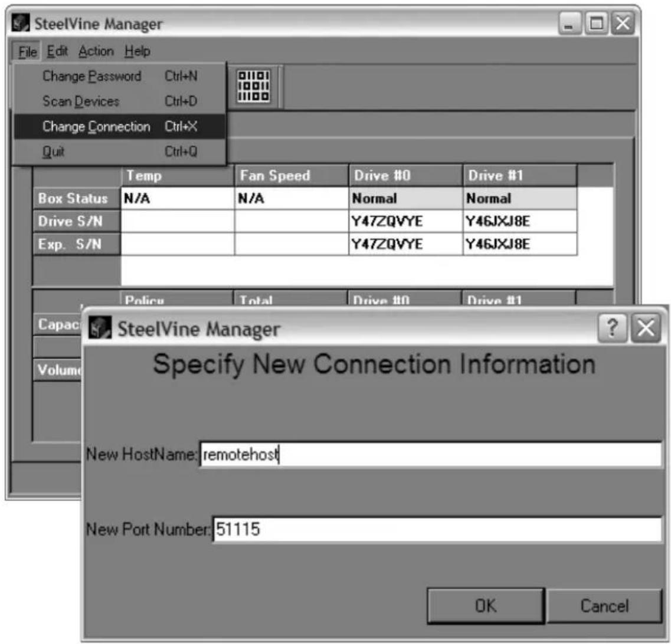Select Change Connection menu entry
This screenshot has width=671, height=644.
point(119,127)
